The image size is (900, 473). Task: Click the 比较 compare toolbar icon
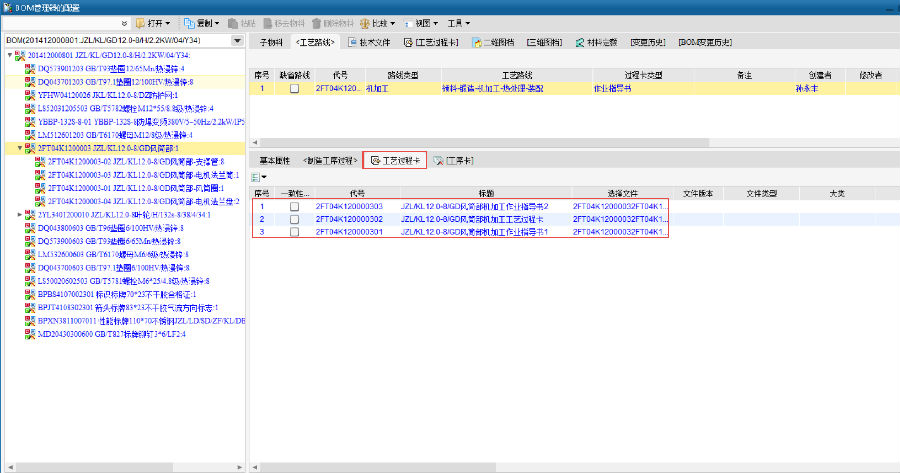tap(366, 22)
